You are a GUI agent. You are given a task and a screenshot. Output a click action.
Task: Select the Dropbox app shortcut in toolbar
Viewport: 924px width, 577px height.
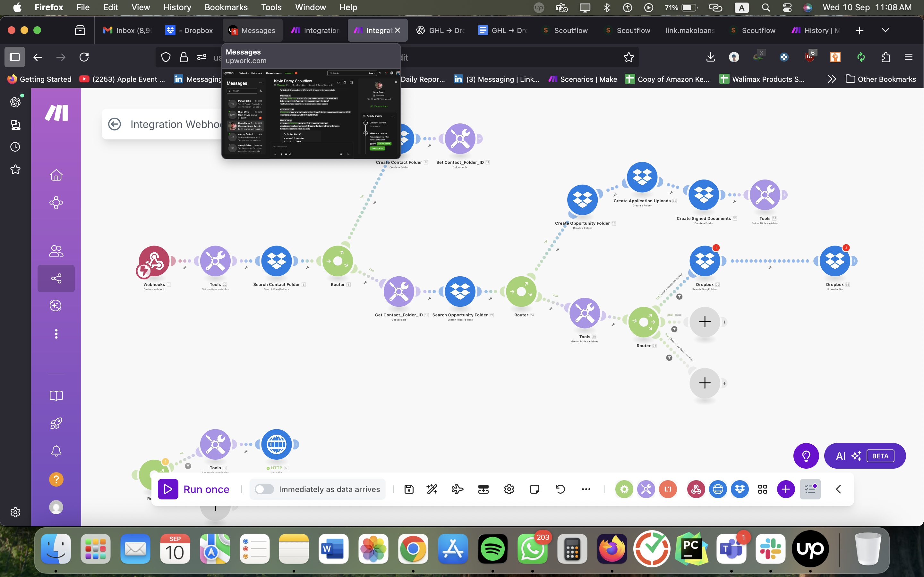(x=740, y=489)
